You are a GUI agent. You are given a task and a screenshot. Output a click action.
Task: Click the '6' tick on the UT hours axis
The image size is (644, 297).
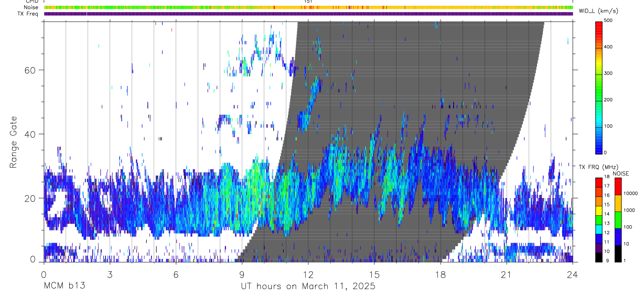click(x=176, y=274)
